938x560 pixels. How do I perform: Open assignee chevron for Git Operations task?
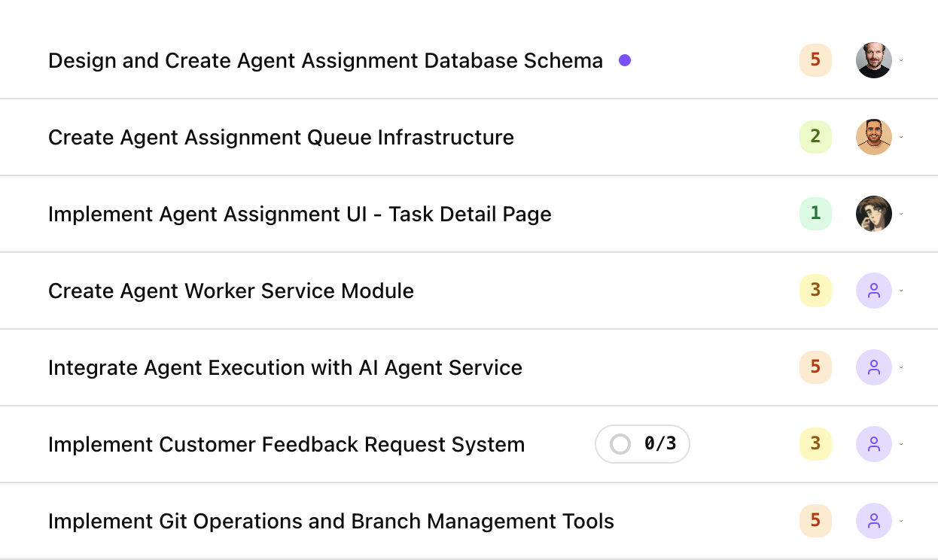(x=901, y=521)
